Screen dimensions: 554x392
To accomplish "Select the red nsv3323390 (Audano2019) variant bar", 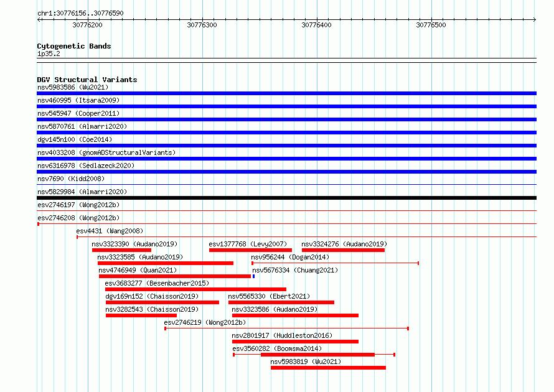I will pos(121,250).
